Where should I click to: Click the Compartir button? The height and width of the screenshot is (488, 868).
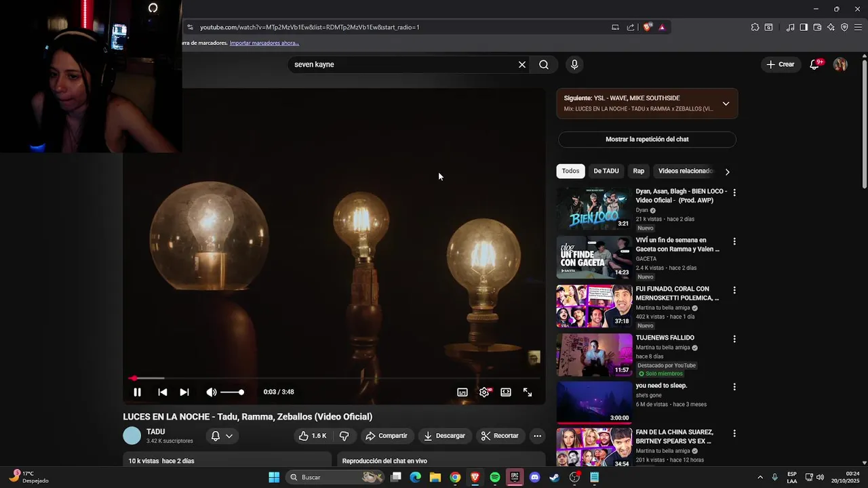(x=387, y=436)
